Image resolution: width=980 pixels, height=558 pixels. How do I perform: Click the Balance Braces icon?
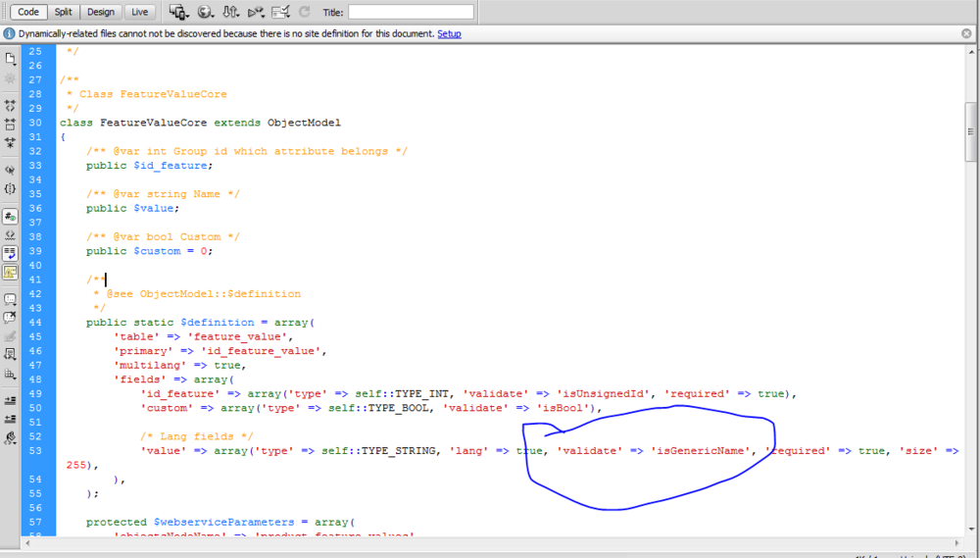point(10,188)
